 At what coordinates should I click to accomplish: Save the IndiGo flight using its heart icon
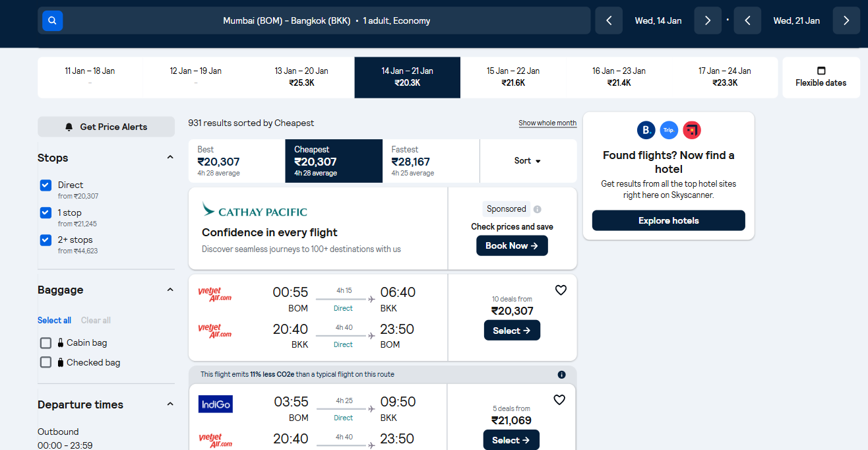click(x=559, y=399)
